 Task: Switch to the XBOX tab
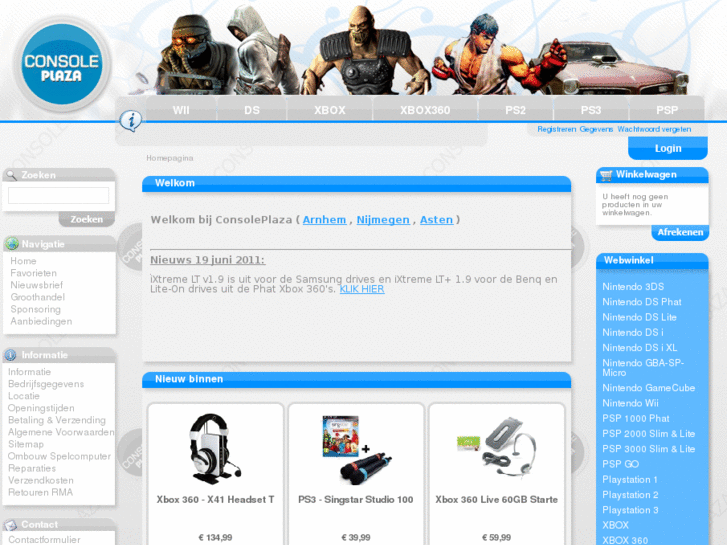(x=330, y=110)
